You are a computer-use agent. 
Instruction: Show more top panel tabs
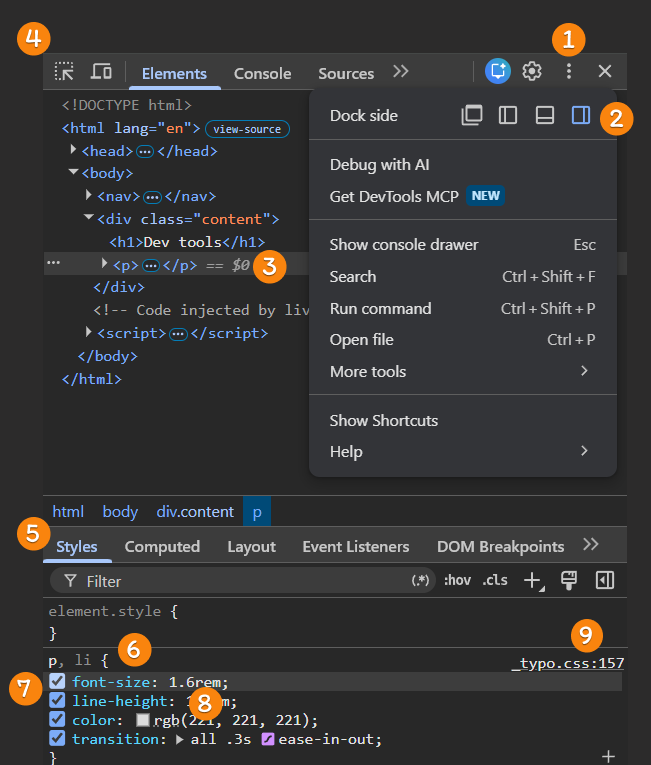click(401, 72)
